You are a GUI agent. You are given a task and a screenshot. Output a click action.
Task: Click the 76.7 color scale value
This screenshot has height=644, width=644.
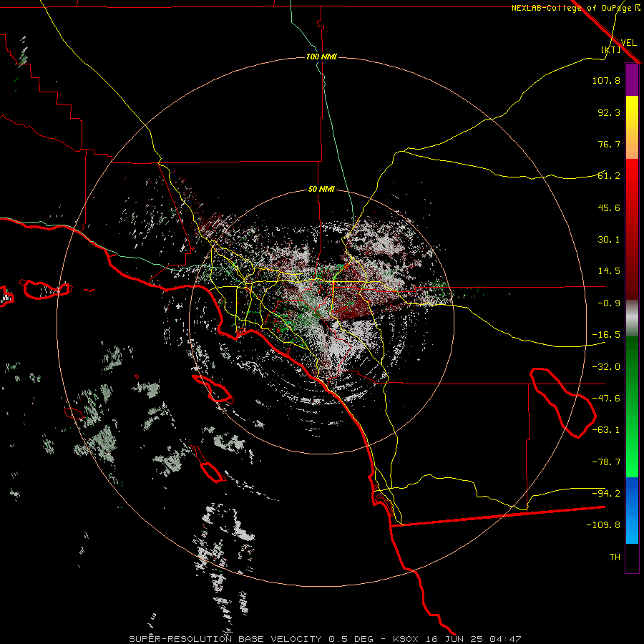(x=609, y=144)
